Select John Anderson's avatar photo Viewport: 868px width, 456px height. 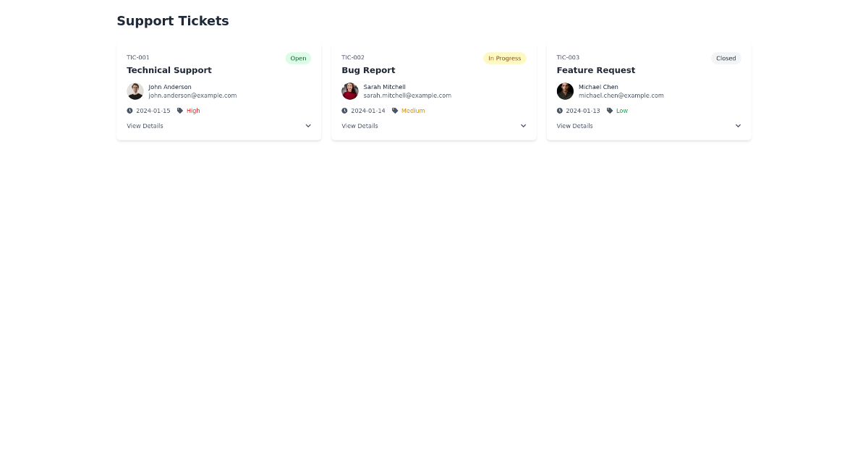pyautogui.click(x=135, y=90)
